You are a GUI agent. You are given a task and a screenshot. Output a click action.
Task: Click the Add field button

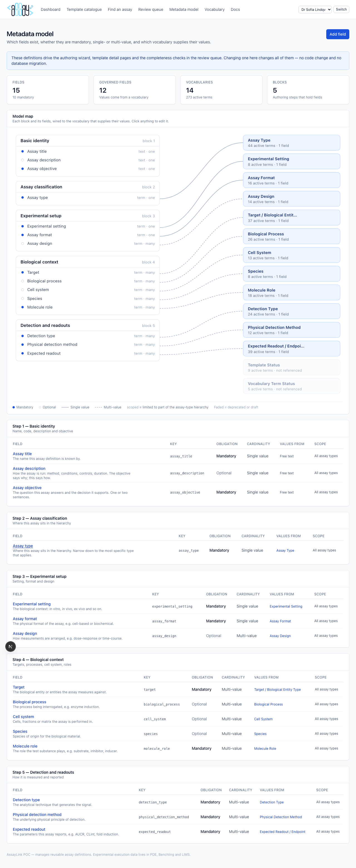pyautogui.click(x=337, y=34)
